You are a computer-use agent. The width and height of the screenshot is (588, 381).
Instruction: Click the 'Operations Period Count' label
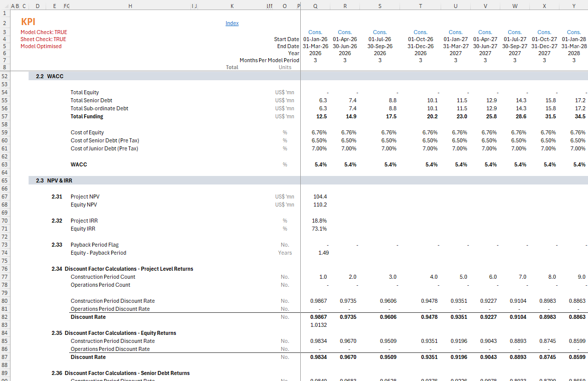click(100, 285)
